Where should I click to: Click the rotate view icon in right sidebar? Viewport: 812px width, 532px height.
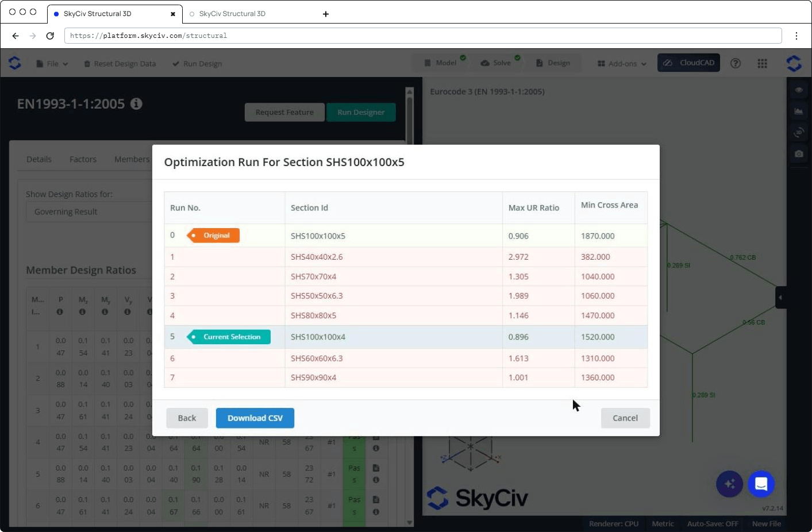[x=799, y=133]
